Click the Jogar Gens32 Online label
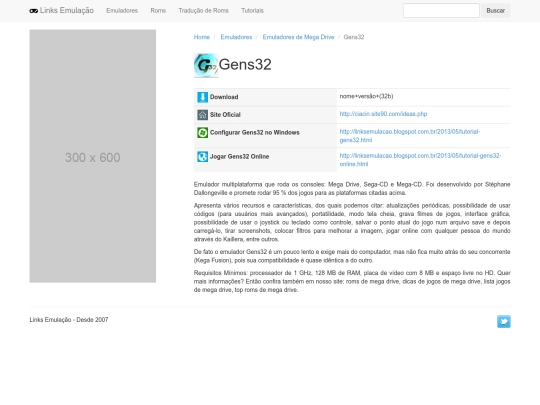Image resolution: width=540 pixels, height=405 pixels. coord(239,157)
